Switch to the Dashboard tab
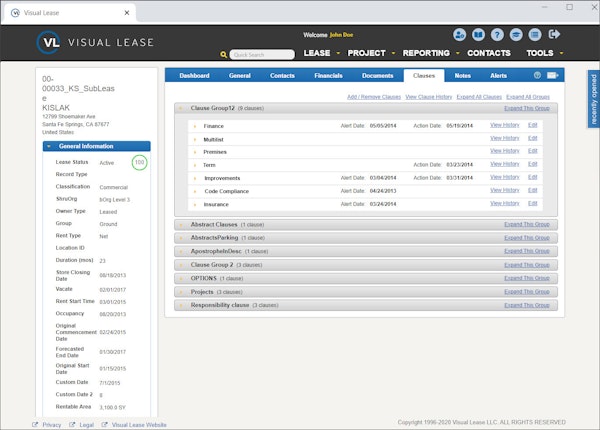Viewport: 600px width, 430px height. point(194,76)
